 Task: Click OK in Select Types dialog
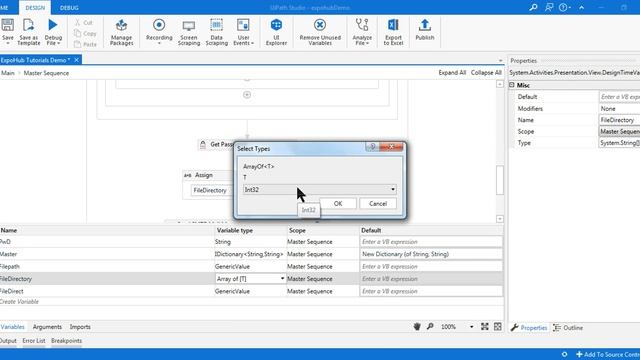pos(338,203)
